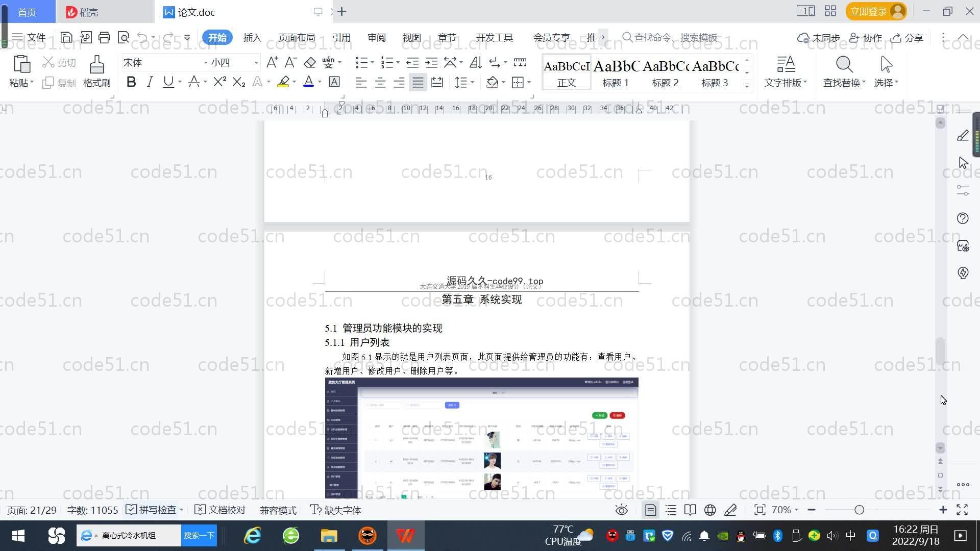Screen dimensions: 980x551
Task: Click 缺失字体 in status bar
Action: tap(336, 510)
